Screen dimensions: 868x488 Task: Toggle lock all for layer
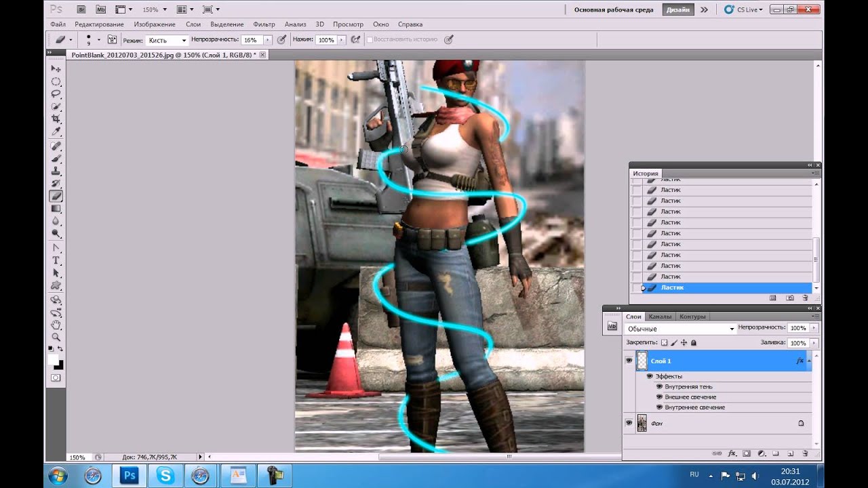[x=693, y=343]
